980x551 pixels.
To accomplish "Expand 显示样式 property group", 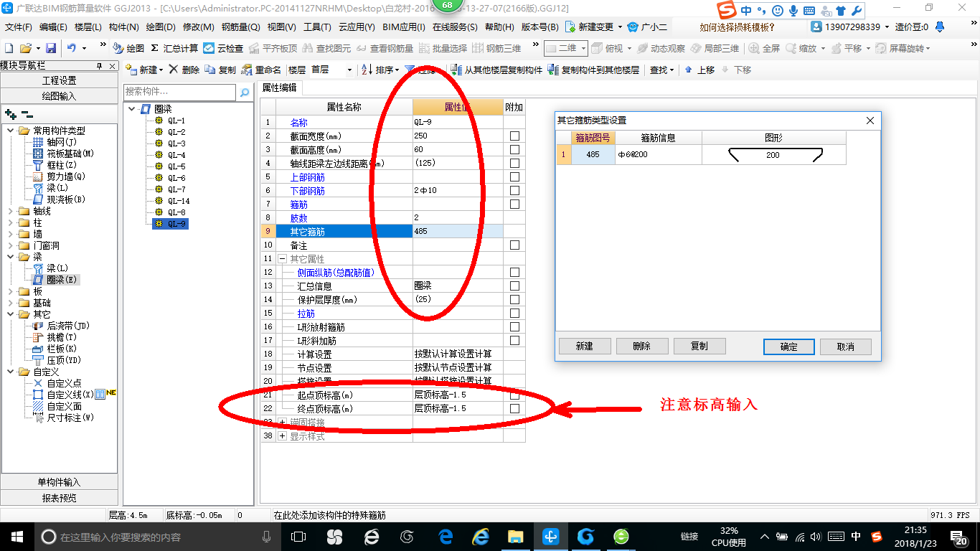I will (x=283, y=436).
